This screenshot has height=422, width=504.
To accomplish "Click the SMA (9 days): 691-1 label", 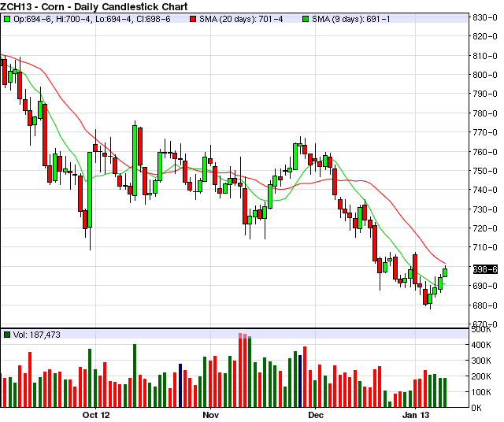I will tap(351, 19).
